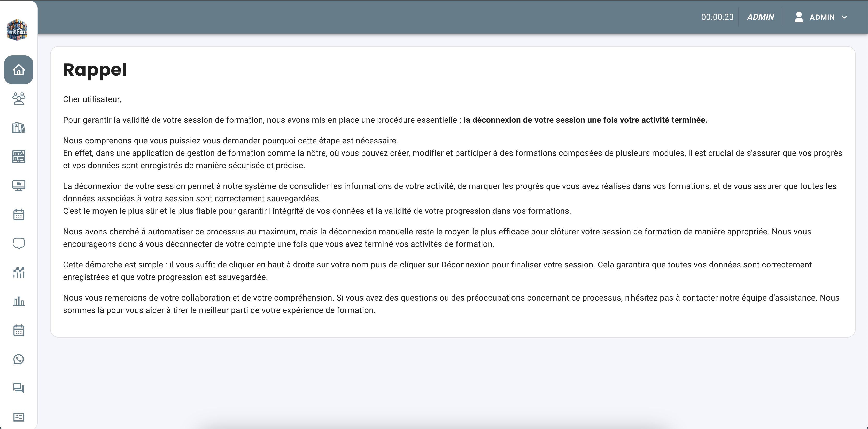Open the bar chart statistics icon
The width and height of the screenshot is (868, 429).
coord(19,301)
